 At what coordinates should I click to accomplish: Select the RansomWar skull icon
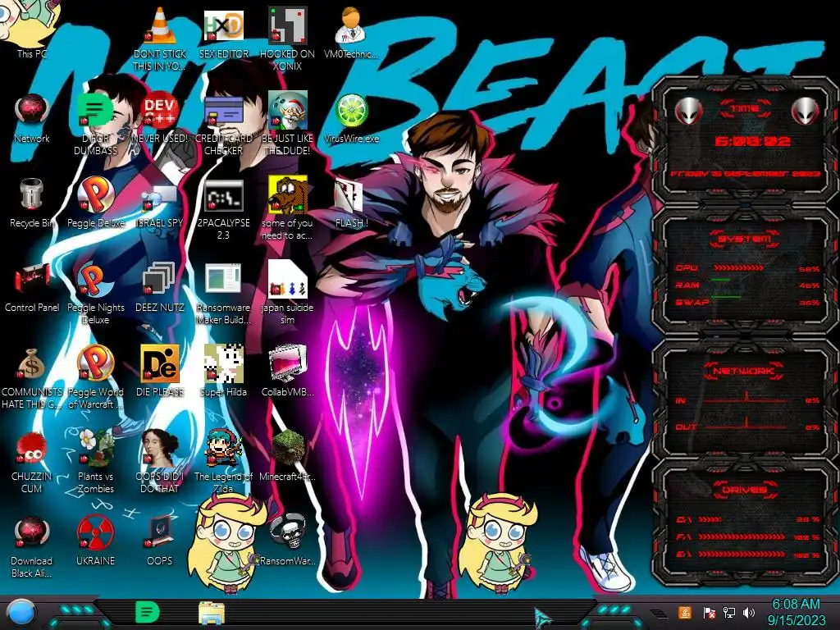pyautogui.click(x=287, y=532)
